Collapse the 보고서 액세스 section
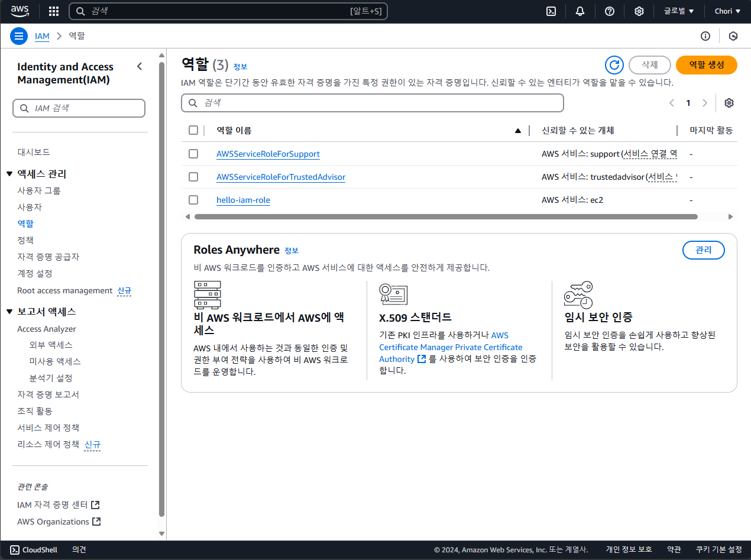This screenshot has width=751, height=560. 9,312
